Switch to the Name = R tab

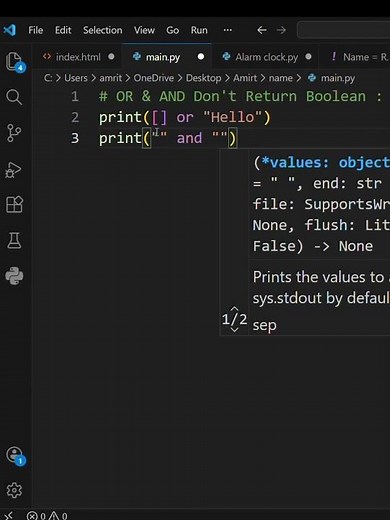point(360,57)
